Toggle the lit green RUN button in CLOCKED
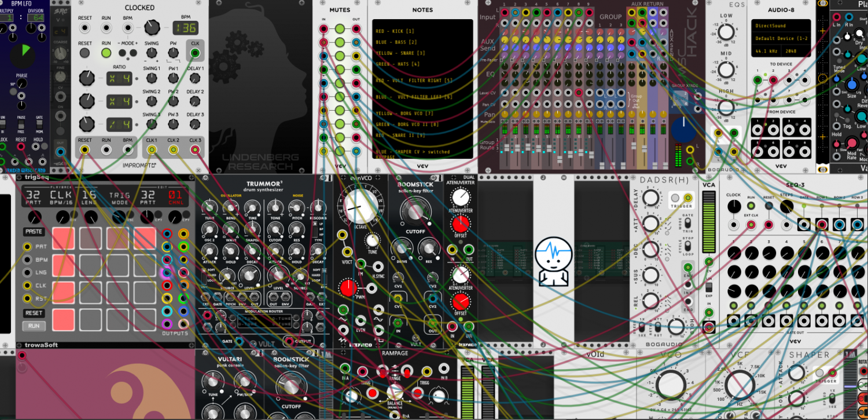Image resolution: width=868 pixels, height=420 pixels. pyautogui.click(x=106, y=53)
